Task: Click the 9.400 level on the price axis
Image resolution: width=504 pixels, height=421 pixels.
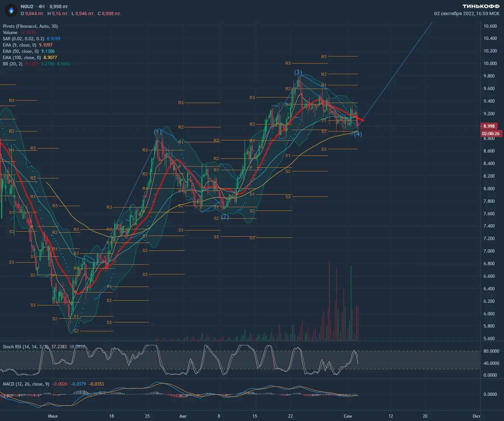Action: [490, 101]
